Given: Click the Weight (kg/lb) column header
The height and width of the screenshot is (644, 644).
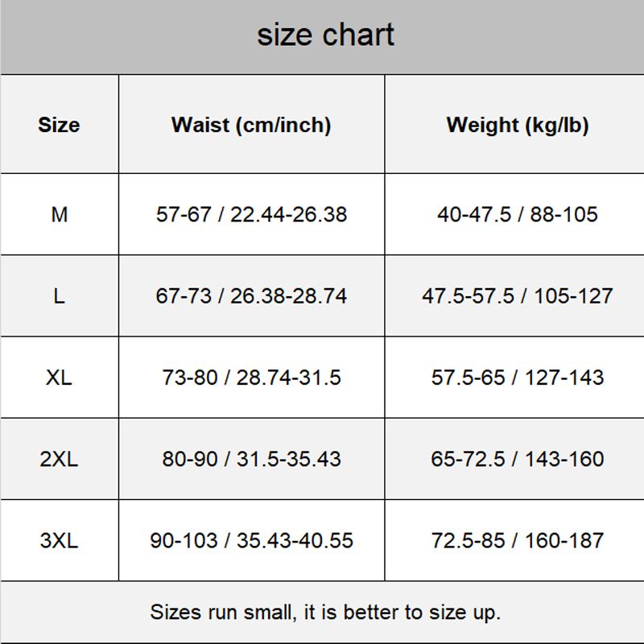Looking at the screenshot, I should [517, 125].
